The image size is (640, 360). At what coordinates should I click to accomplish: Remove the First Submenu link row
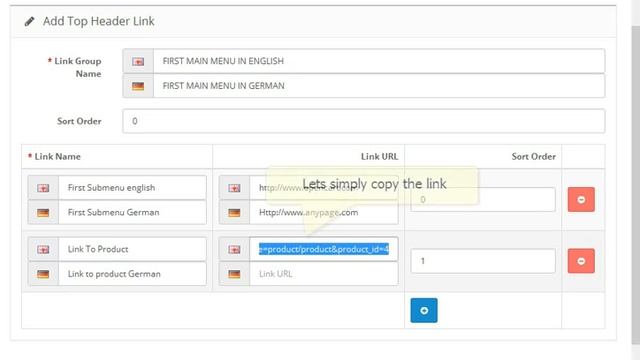click(581, 200)
